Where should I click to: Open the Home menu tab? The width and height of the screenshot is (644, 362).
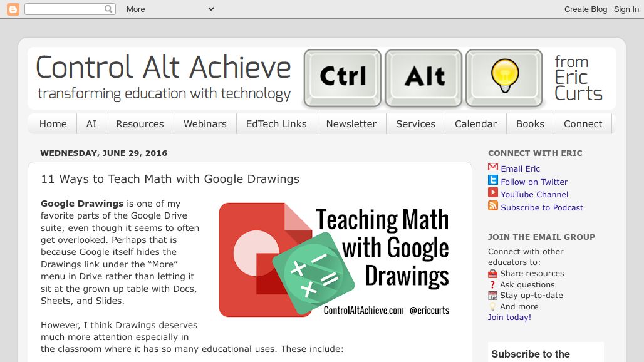point(53,124)
